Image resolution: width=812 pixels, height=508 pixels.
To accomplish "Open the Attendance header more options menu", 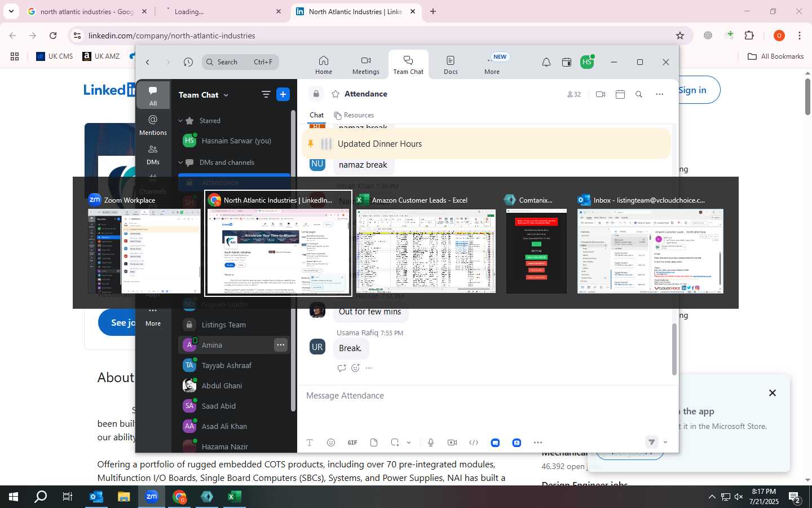I will click(x=660, y=94).
